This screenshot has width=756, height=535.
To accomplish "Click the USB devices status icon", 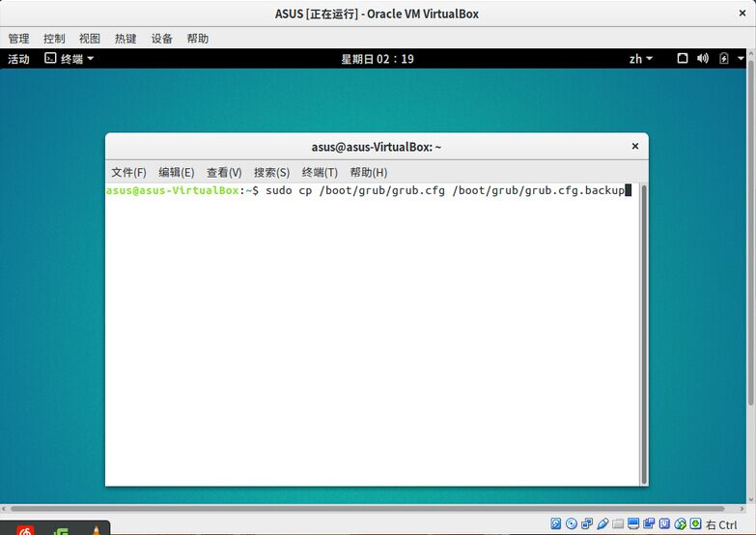I will click(602, 523).
